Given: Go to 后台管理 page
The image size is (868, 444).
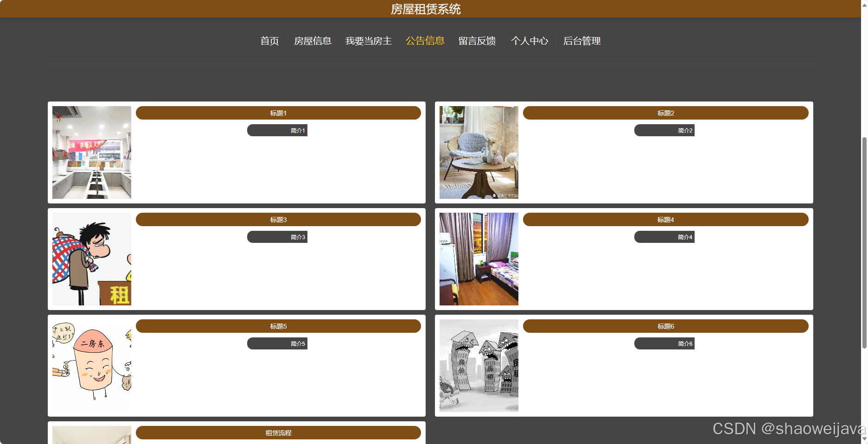Looking at the screenshot, I should [x=582, y=41].
